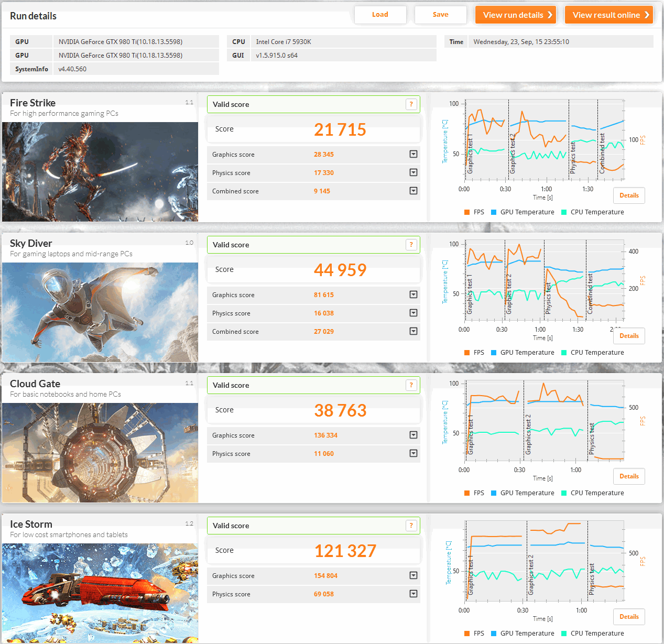Expand Sky Diver Graphics score 81 615
This screenshot has height=644, width=664.
pyautogui.click(x=413, y=294)
